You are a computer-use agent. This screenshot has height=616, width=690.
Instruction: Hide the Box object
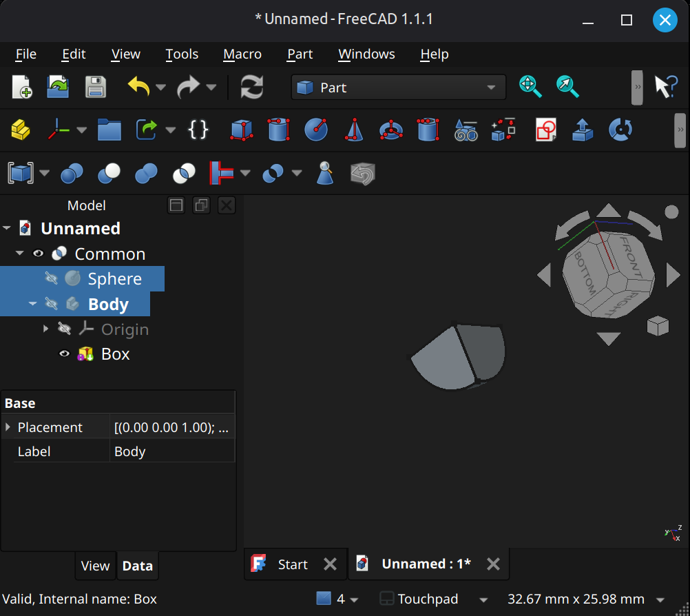coord(64,353)
